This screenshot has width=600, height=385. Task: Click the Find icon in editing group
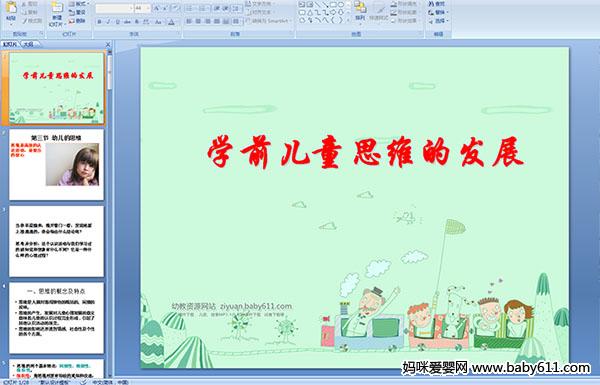click(x=437, y=4)
